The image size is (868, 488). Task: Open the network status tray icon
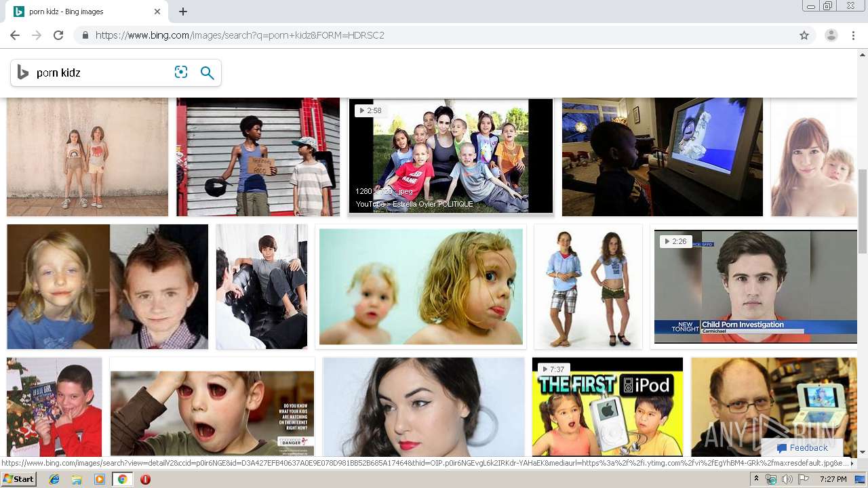tap(771, 479)
